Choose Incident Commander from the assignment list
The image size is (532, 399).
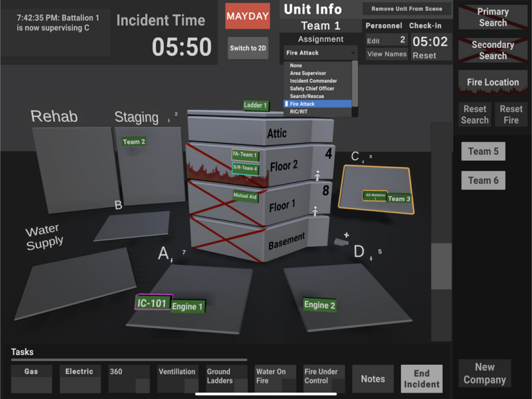(313, 81)
